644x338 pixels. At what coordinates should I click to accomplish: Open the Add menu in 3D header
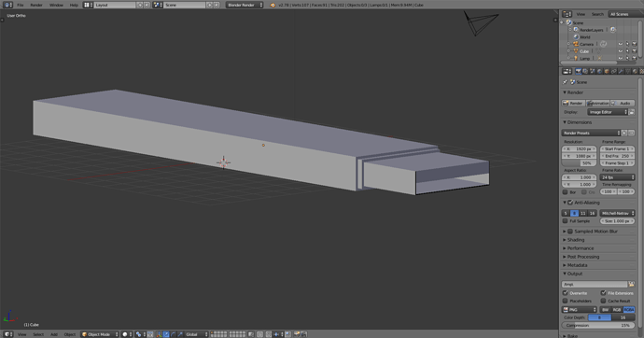click(x=54, y=334)
